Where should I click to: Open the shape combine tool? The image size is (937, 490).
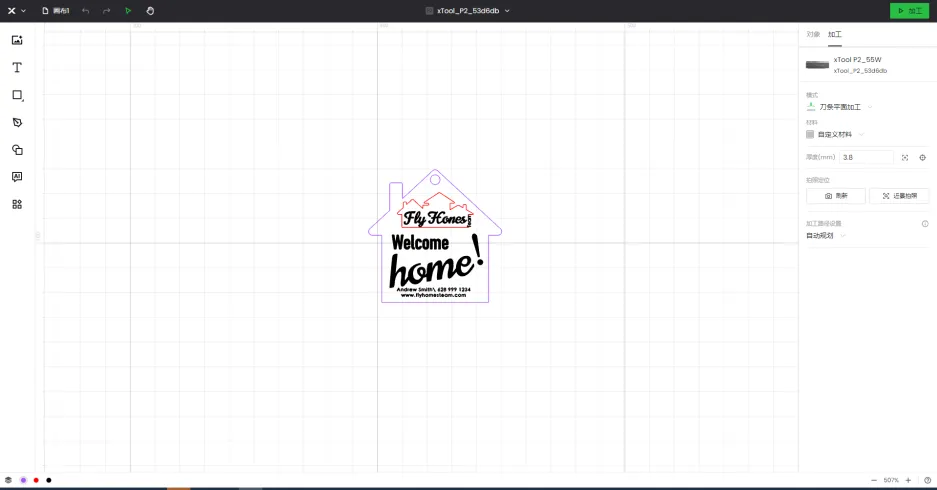click(17, 150)
